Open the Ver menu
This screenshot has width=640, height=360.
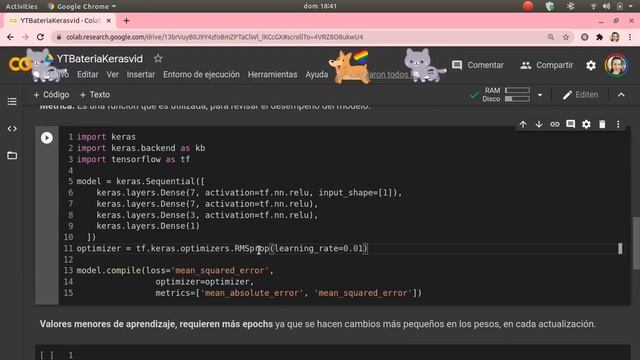[112, 74]
